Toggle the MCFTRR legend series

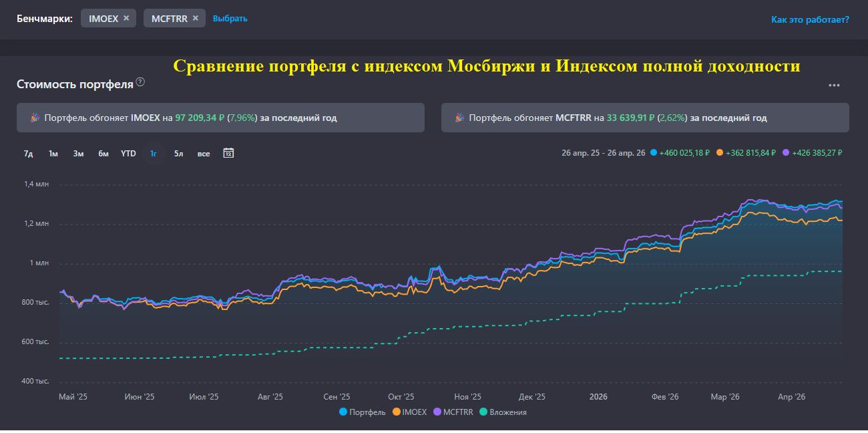453,412
